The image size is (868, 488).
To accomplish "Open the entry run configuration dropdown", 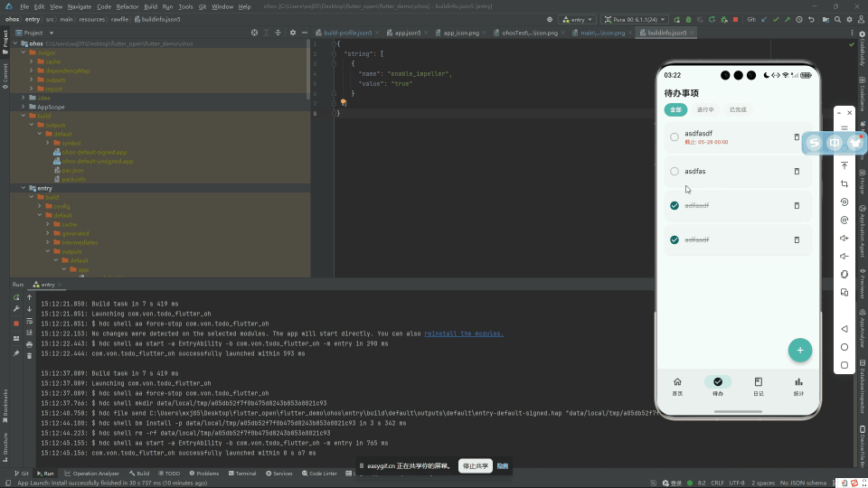I will coord(578,19).
